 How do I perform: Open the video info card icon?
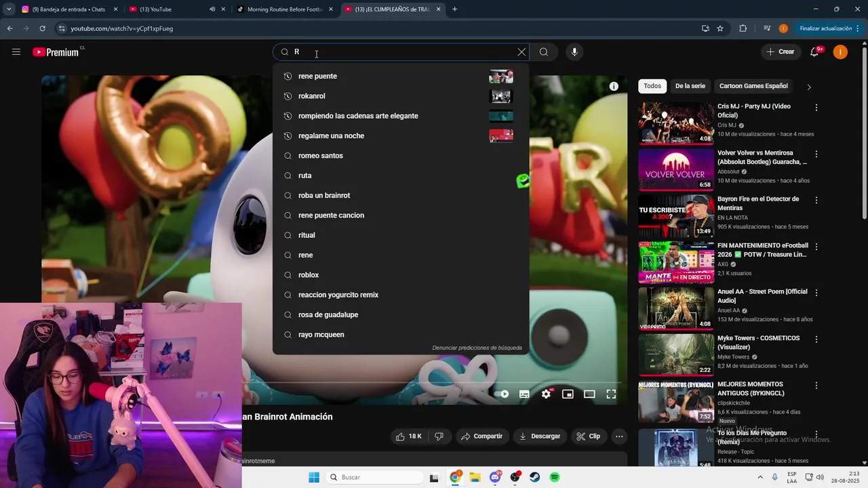[x=614, y=86]
